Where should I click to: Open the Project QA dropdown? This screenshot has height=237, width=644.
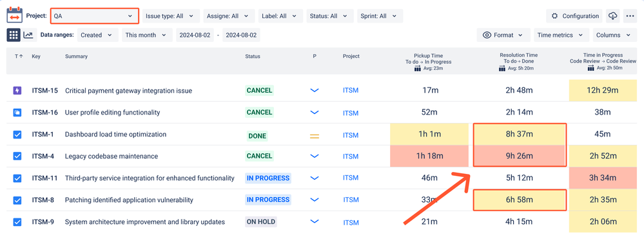(x=95, y=16)
